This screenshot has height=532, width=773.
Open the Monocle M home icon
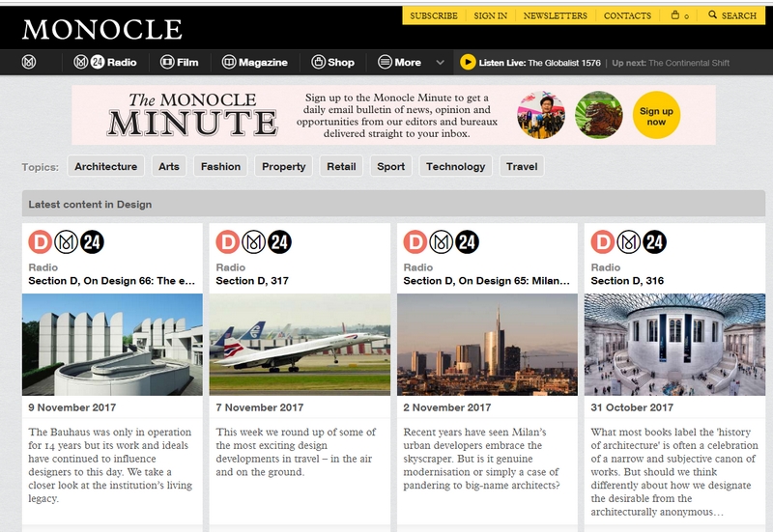pyautogui.click(x=29, y=62)
